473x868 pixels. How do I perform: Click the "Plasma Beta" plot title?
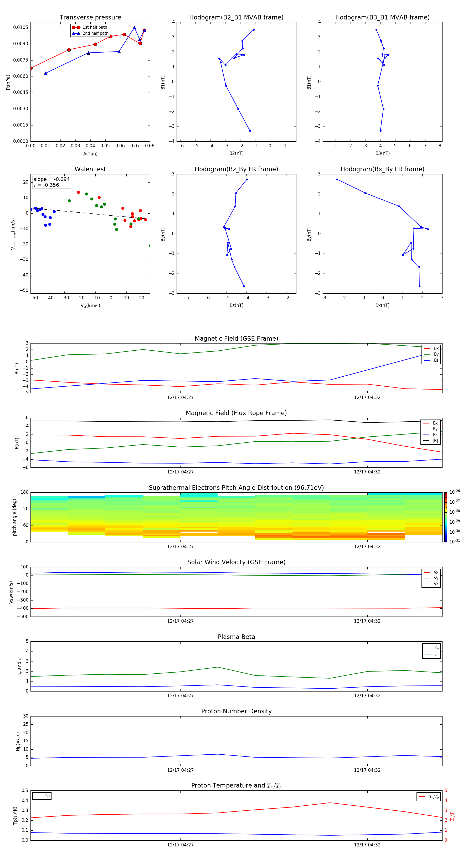pyautogui.click(x=236, y=637)
